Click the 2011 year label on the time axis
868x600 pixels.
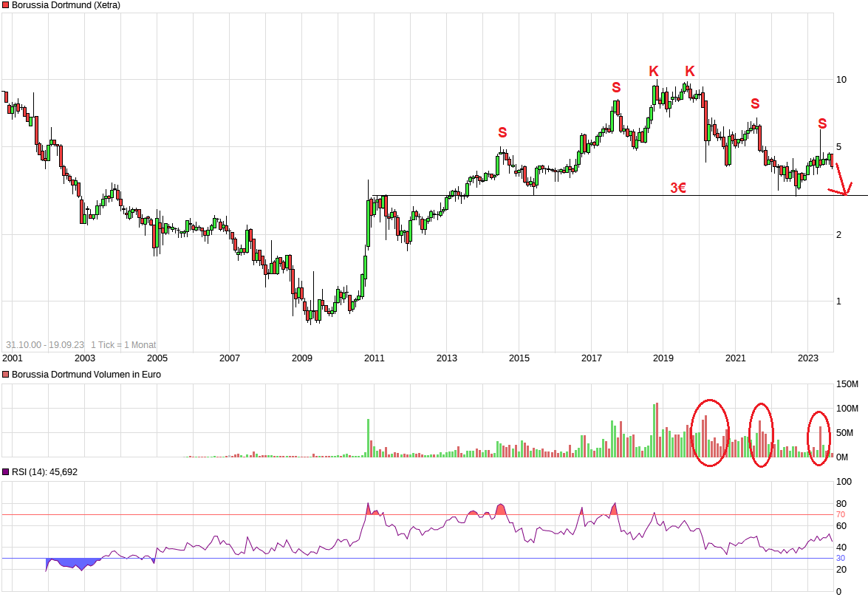point(375,358)
